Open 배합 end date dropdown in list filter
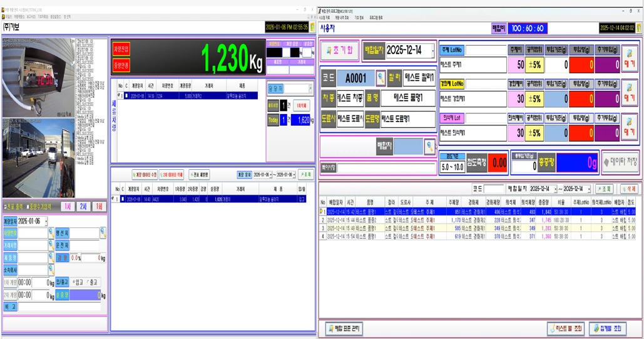This screenshot has height=339, width=644. point(588,189)
